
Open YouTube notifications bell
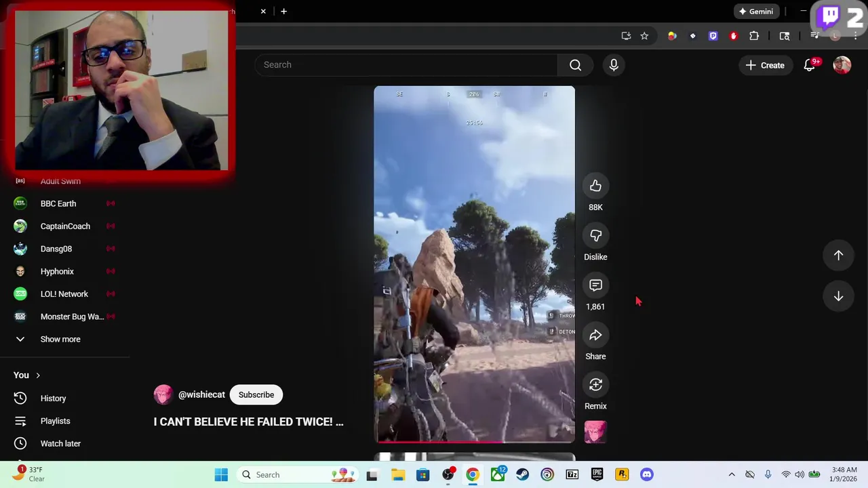click(x=810, y=65)
